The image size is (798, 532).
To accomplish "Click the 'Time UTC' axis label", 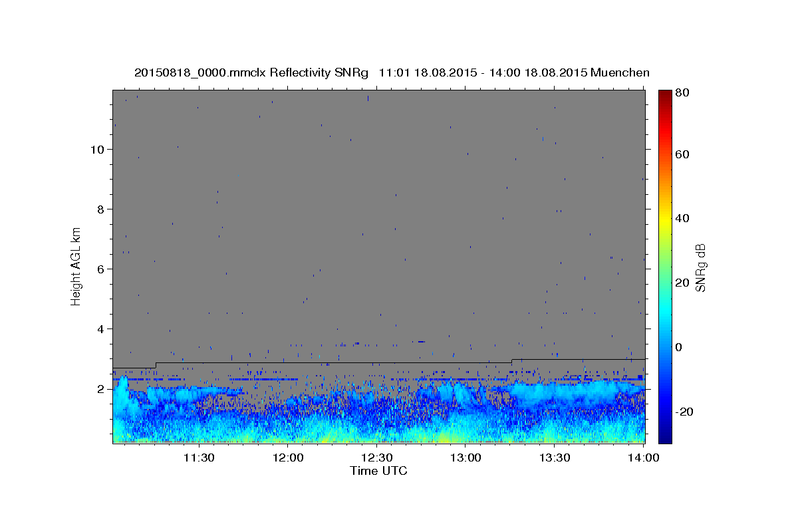I will (x=378, y=471).
